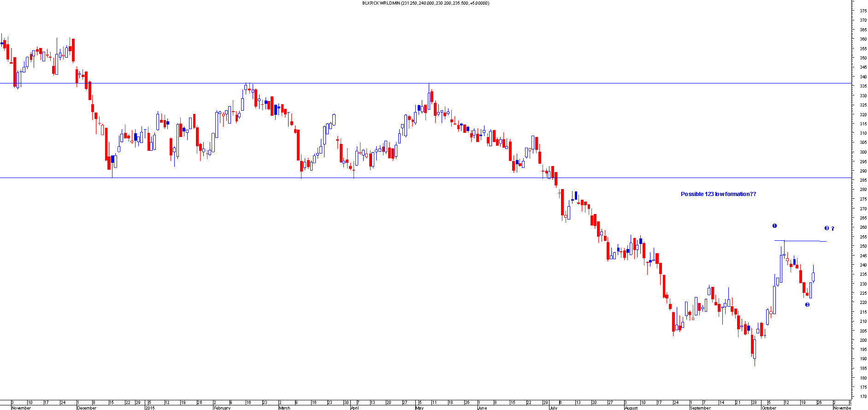Click the September label on date axis

coord(700,408)
